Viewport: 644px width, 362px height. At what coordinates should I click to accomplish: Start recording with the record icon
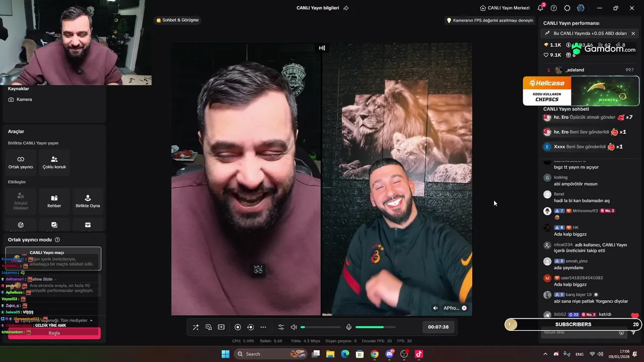(x=238, y=327)
